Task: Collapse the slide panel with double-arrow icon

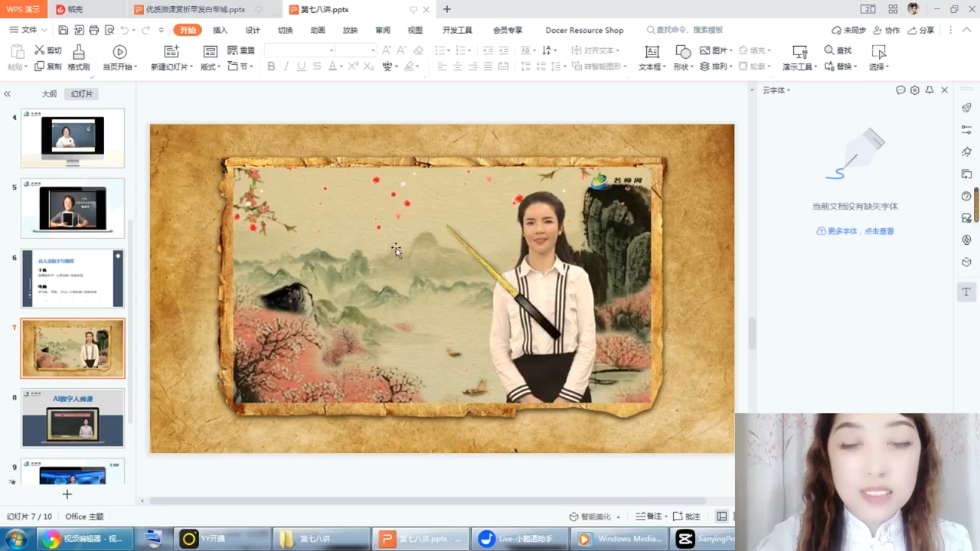Action: [x=7, y=94]
